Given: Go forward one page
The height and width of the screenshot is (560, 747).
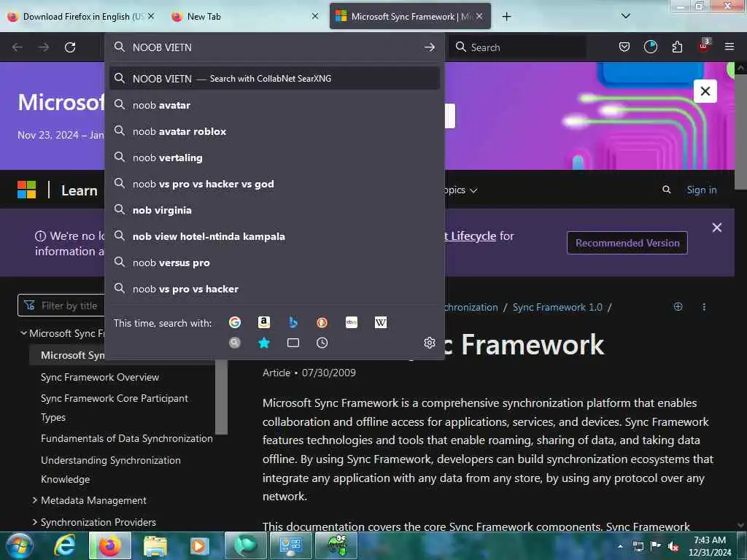Looking at the screenshot, I should click(x=43, y=47).
